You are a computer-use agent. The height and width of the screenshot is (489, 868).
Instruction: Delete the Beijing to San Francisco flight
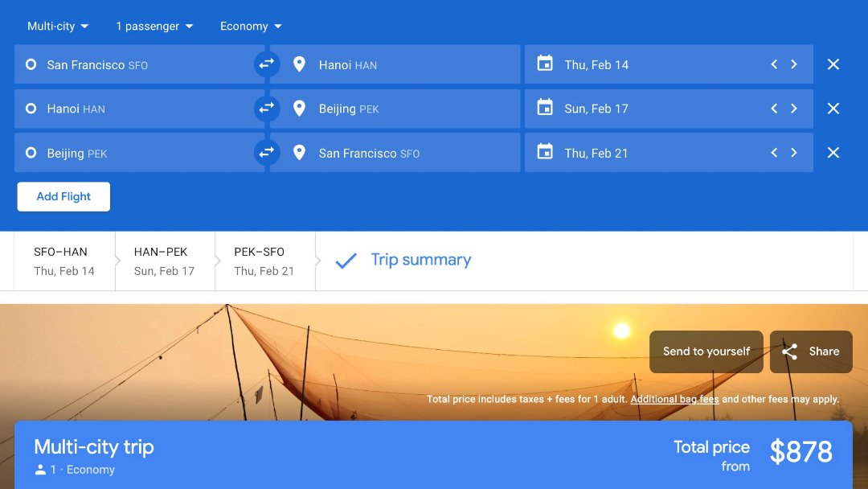[833, 153]
